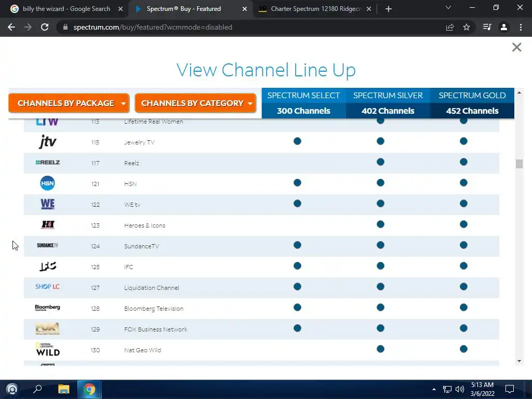The height and width of the screenshot is (399, 532).
Task: Click the channel list scrollbar thumb
Action: 519,164
